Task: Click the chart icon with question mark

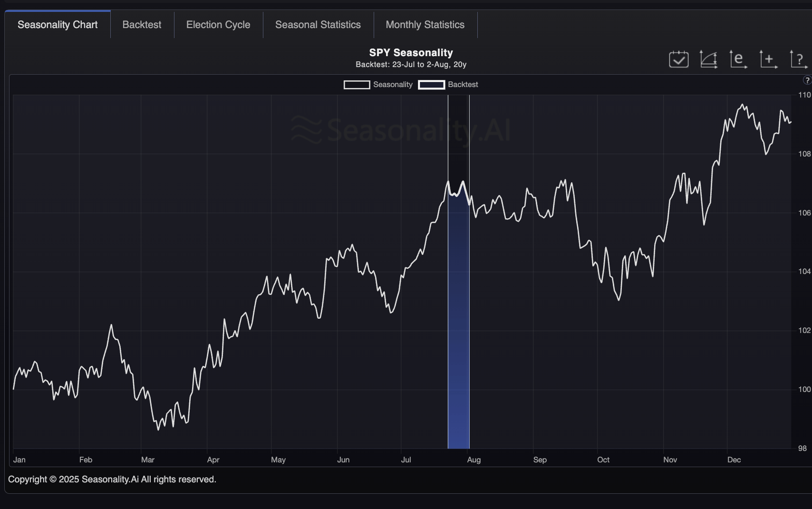Action: (x=799, y=59)
